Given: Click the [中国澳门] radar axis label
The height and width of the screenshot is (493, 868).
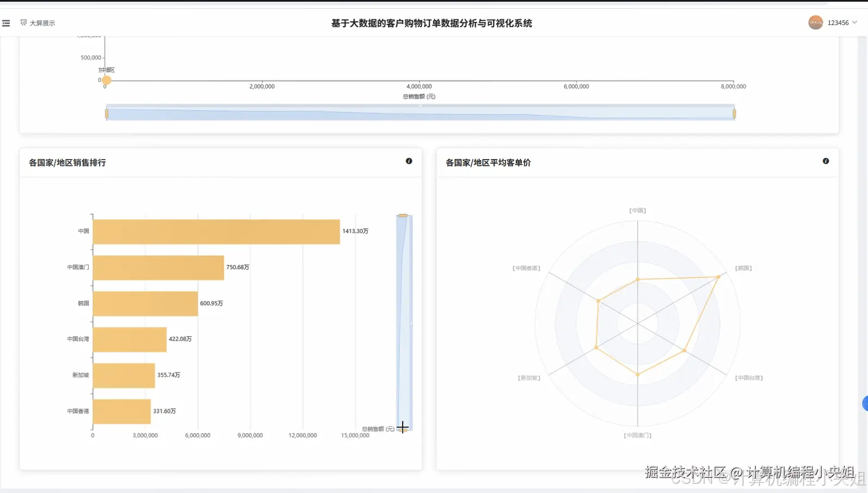Looking at the screenshot, I should tap(637, 435).
